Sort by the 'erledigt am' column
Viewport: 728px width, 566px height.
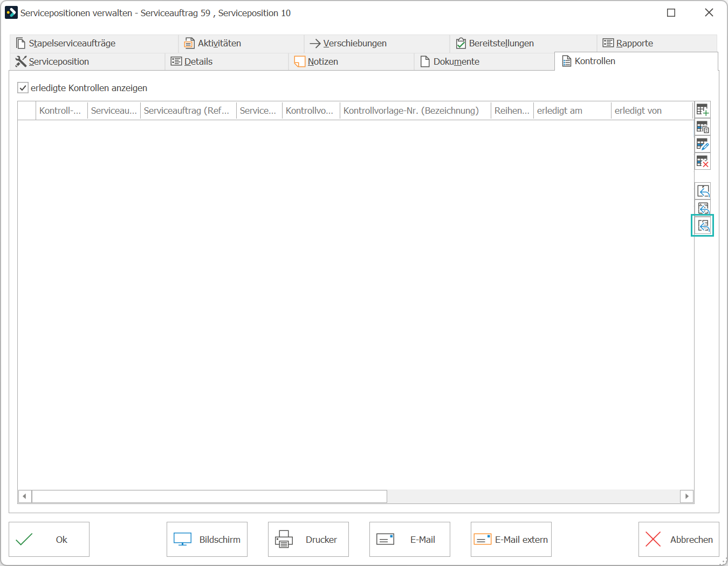point(572,111)
